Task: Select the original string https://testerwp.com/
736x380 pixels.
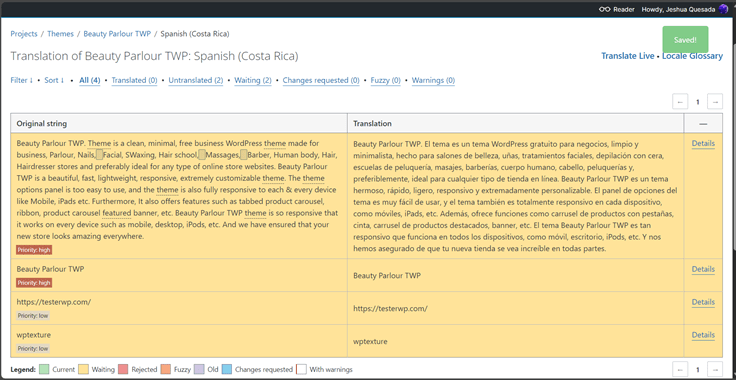Action: pyautogui.click(x=54, y=302)
